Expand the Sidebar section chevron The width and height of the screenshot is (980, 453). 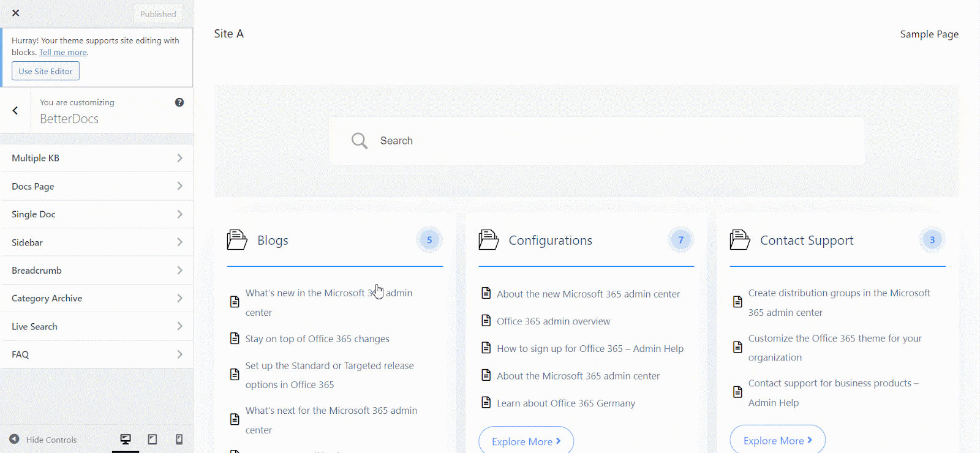coord(179,242)
